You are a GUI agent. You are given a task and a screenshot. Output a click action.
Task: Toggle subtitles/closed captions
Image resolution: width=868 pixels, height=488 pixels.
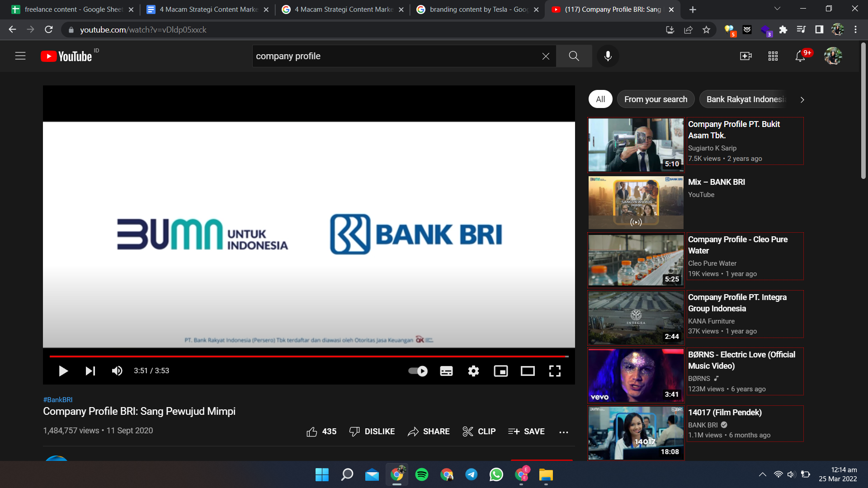tap(446, 371)
